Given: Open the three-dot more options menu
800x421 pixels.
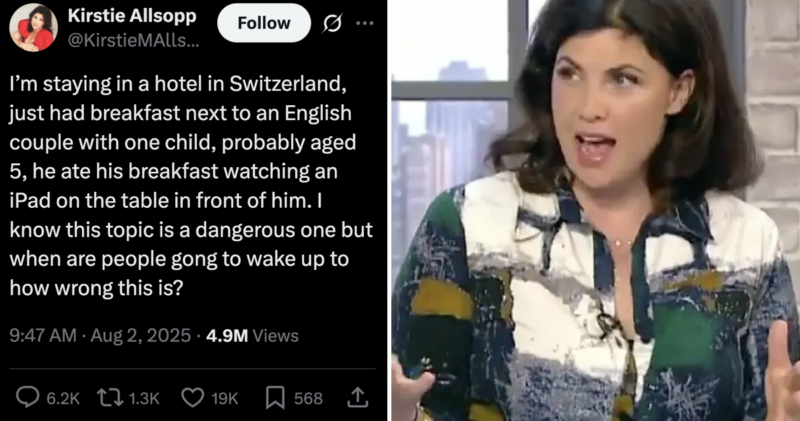Looking at the screenshot, I should [365, 23].
